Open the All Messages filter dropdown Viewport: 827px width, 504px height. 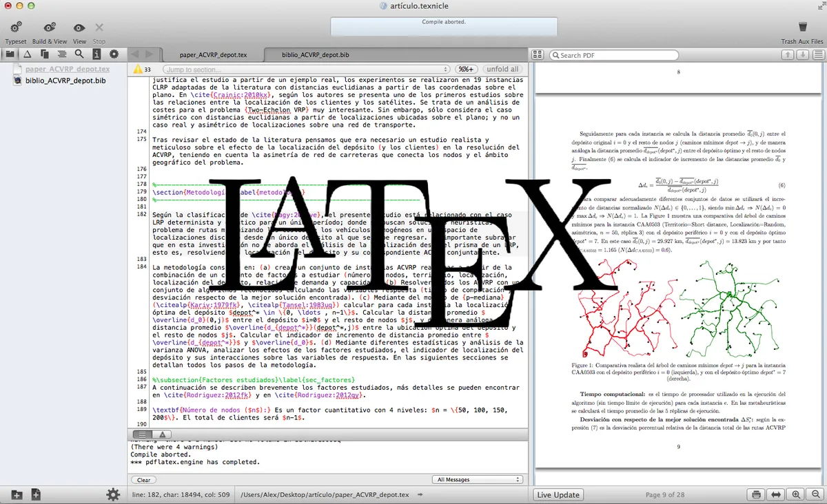pos(478,479)
